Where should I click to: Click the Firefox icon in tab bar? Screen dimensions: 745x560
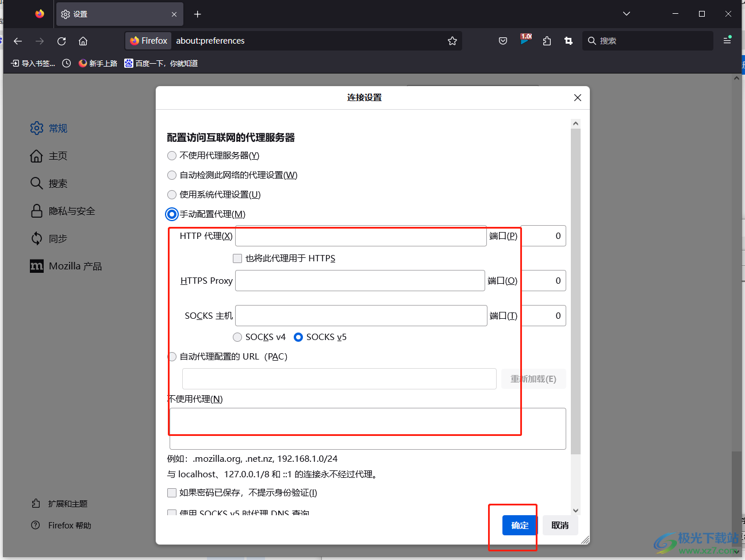pyautogui.click(x=40, y=14)
